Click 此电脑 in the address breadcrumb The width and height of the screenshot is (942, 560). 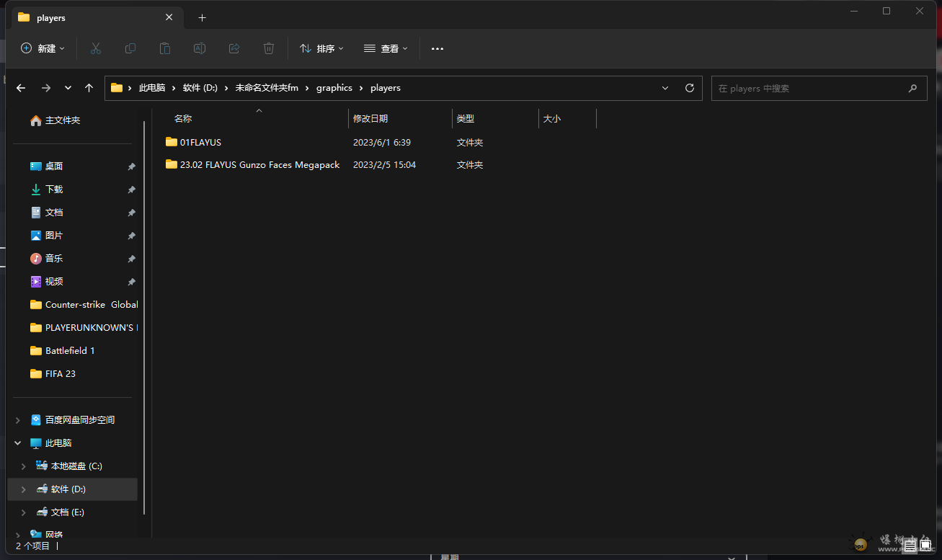pos(152,88)
